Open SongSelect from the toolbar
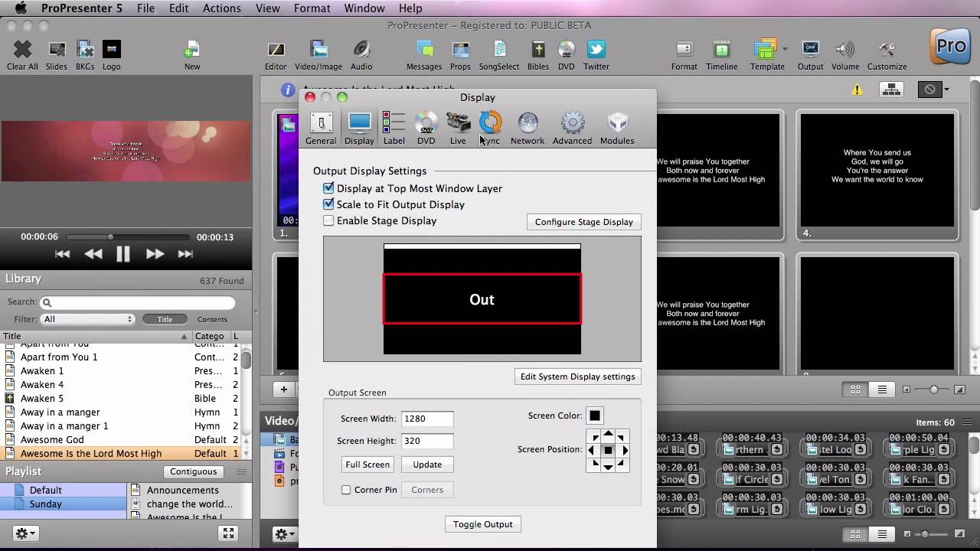Screen dimensions: 980x551 point(499,55)
